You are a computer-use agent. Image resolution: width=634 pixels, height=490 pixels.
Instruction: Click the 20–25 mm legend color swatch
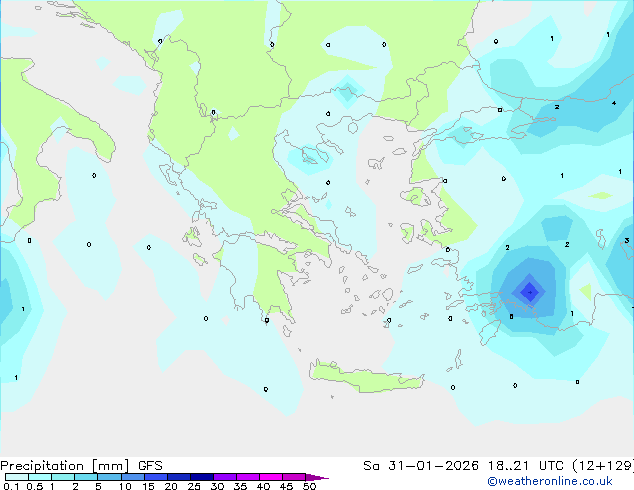tap(179, 477)
